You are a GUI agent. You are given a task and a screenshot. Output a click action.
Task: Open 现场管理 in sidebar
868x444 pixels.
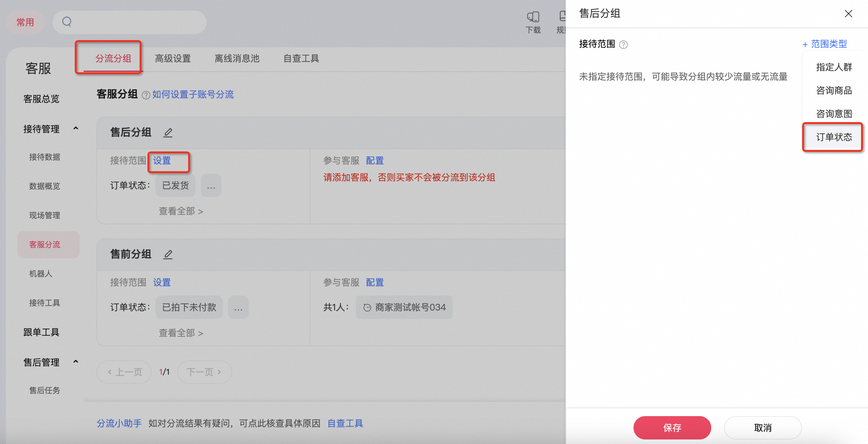click(44, 216)
